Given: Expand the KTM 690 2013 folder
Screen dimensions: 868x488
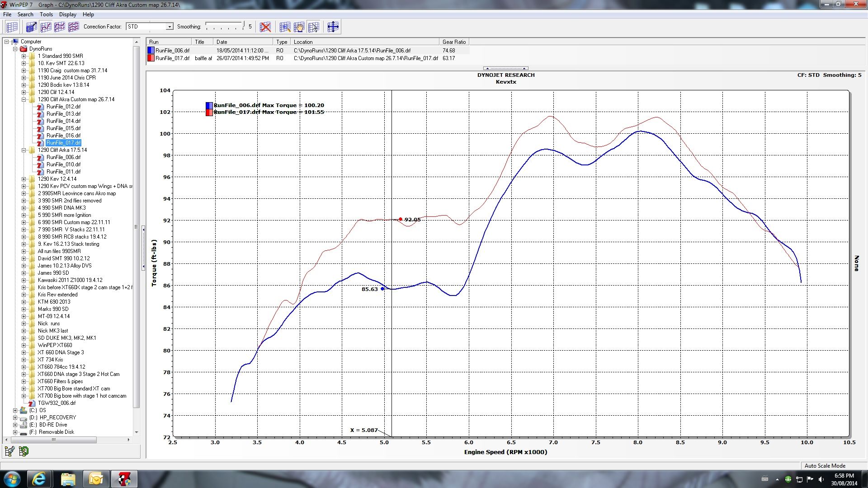Looking at the screenshot, I should point(24,302).
